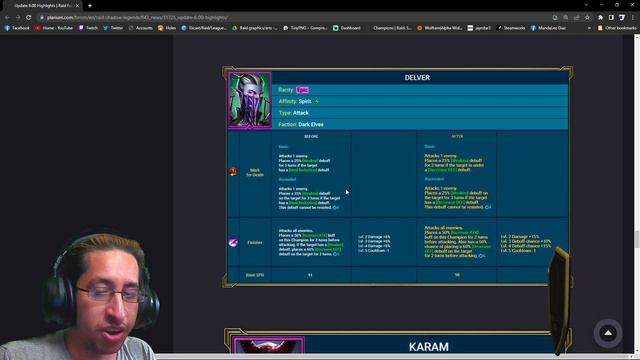Toggle the browser side panel icon
The height and width of the screenshot is (360, 640).
click(611, 18)
